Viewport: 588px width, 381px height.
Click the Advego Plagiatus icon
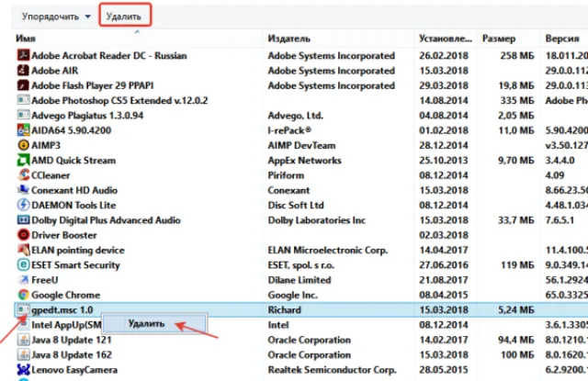23,116
